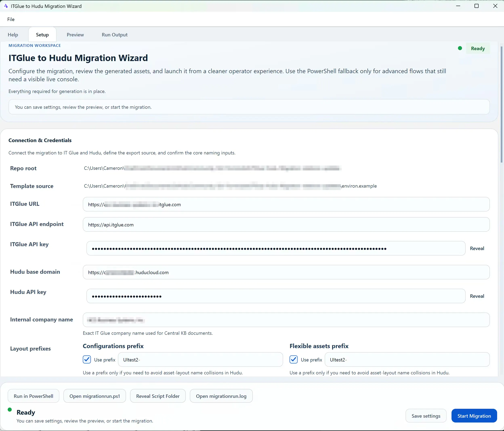Click the vertical scrollbar thumb
Viewport: 504px width, 431px height.
pos(502,105)
